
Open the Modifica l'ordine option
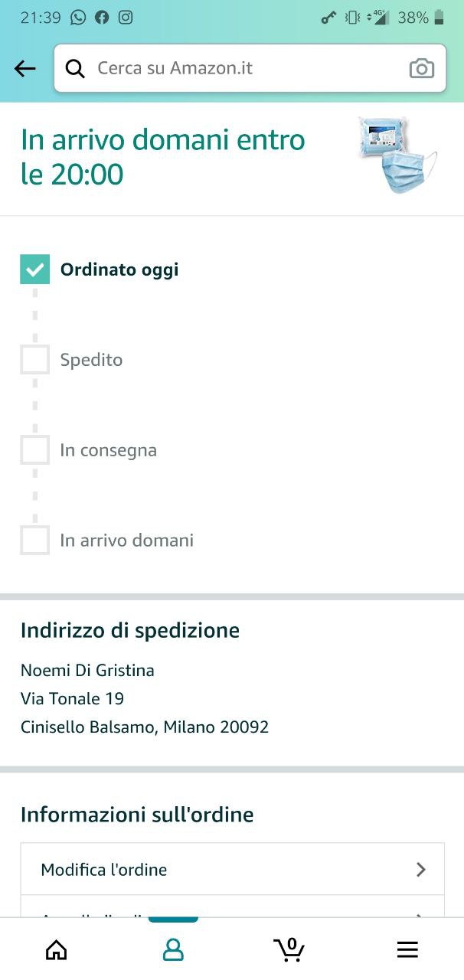104,870
